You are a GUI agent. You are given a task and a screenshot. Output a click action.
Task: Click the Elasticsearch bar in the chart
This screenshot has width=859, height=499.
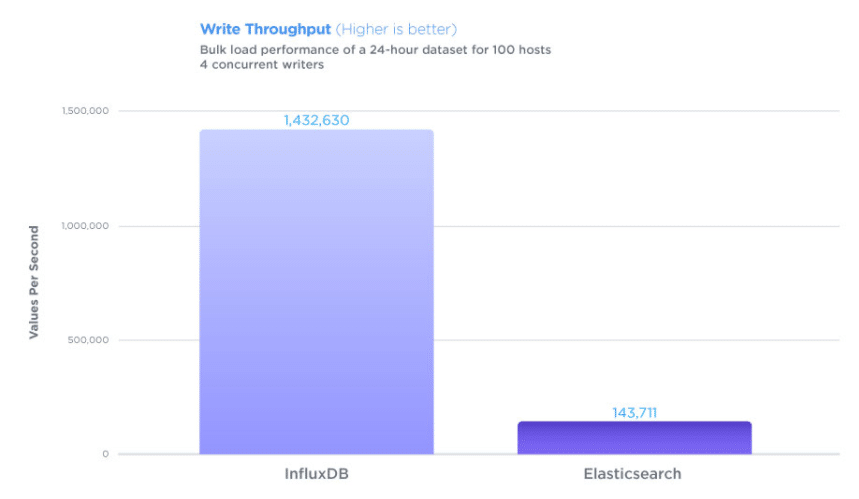click(x=634, y=438)
